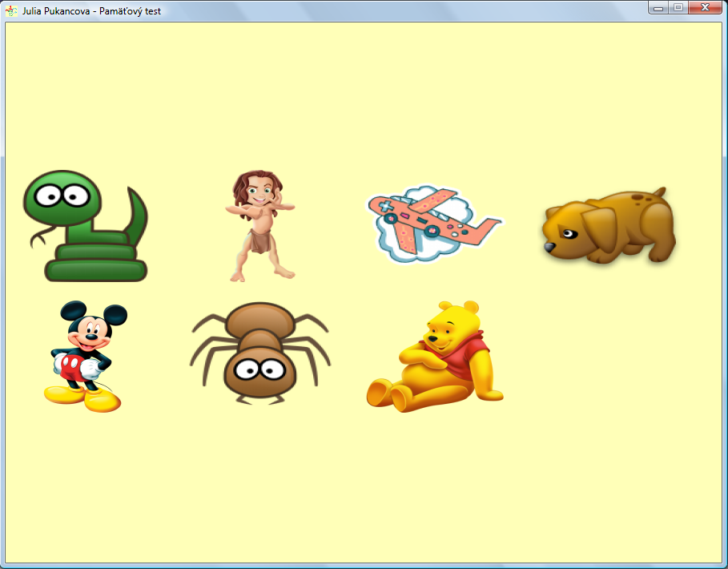
Task: Maximize the Pamäťový test window
Action: tap(678, 8)
